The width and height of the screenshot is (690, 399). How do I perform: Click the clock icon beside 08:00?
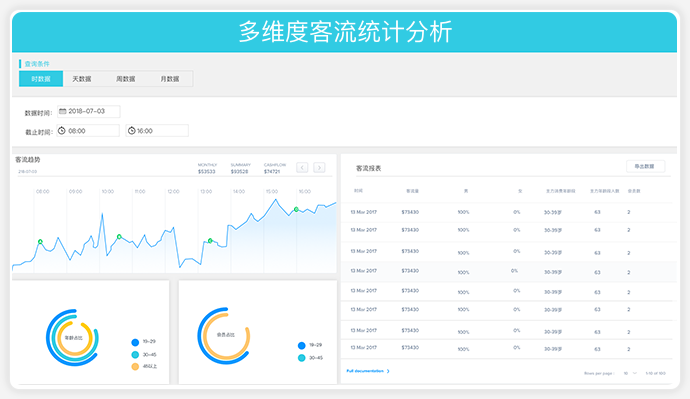pos(62,131)
